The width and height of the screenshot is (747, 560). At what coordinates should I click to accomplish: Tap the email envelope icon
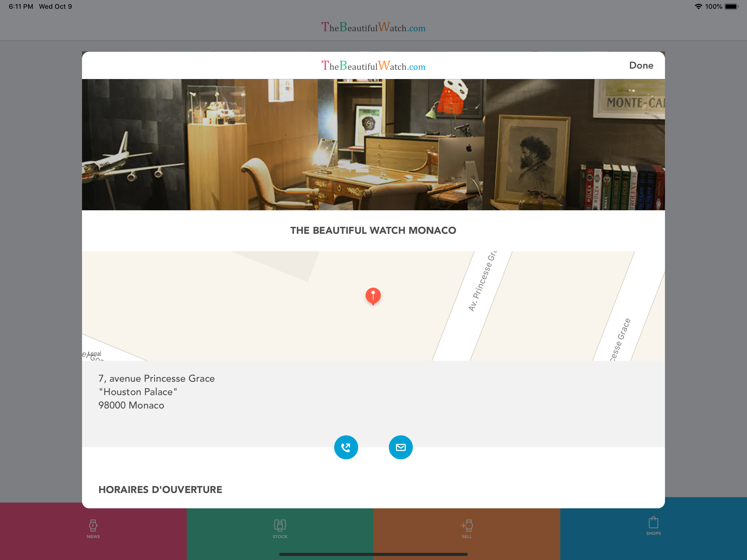click(401, 447)
